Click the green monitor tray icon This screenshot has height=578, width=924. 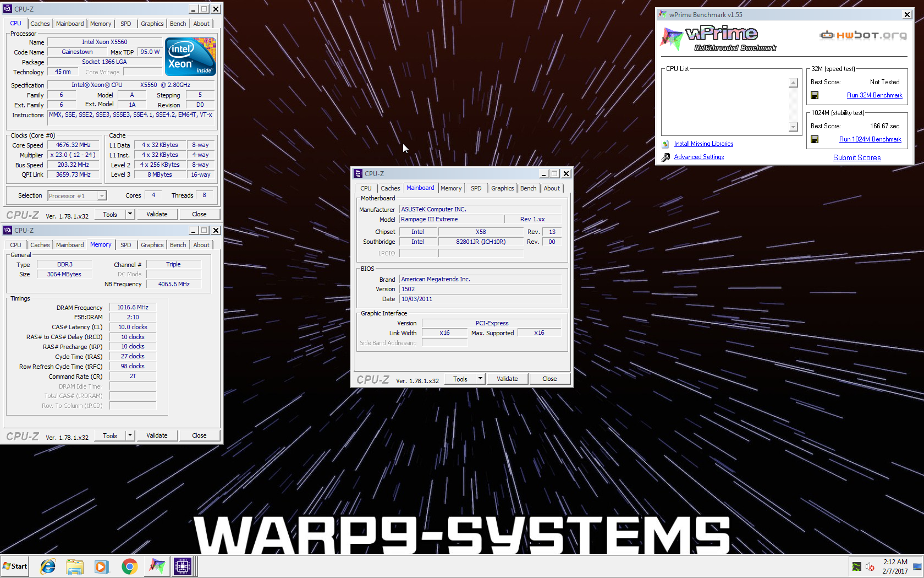tap(856, 566)
